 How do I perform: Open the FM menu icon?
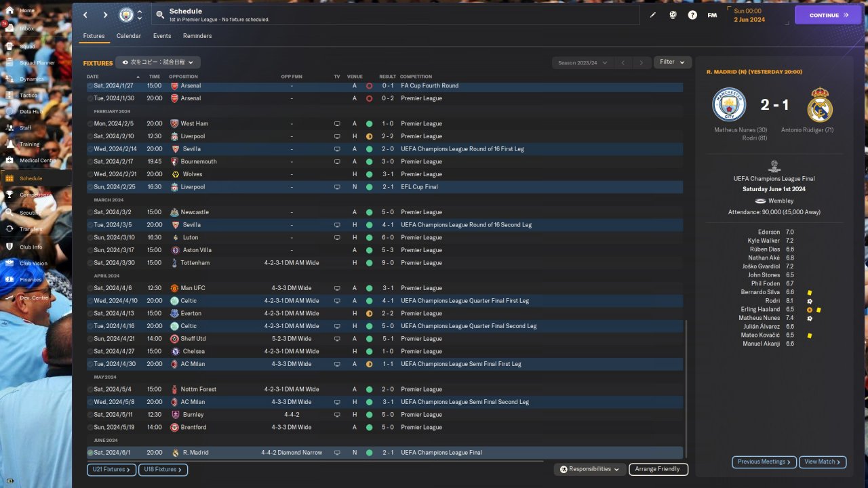tap(712, 15)
